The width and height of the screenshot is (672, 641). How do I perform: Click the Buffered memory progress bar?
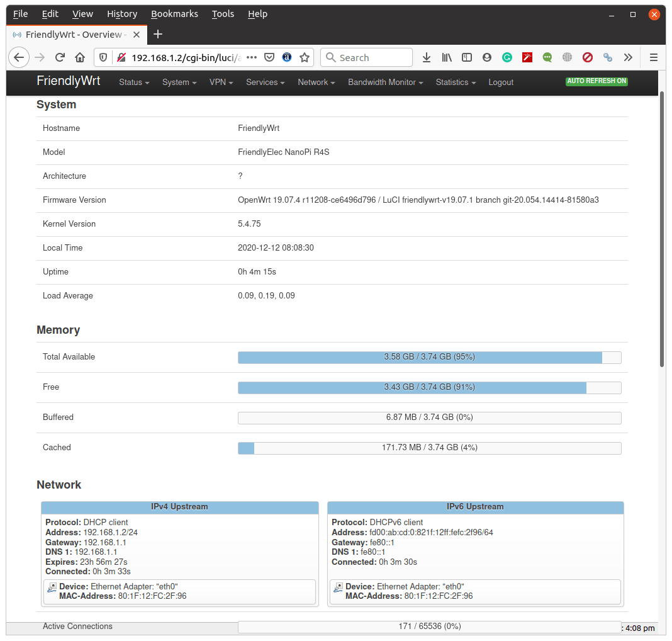pyautogui.click(x=429, y=417)
